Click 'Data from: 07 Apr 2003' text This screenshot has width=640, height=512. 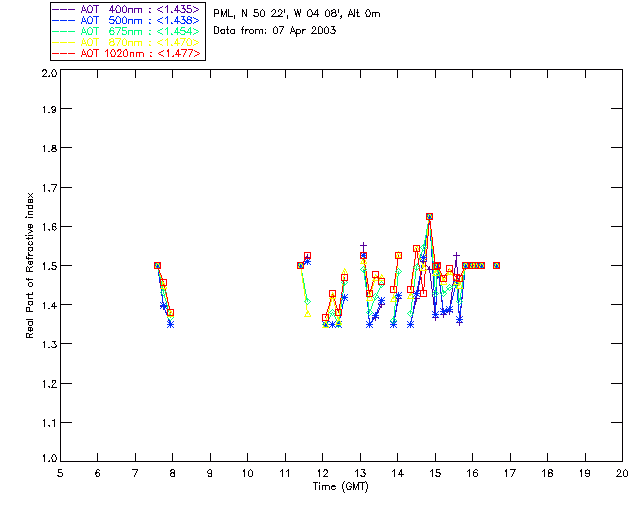click(x=275, y=30)
